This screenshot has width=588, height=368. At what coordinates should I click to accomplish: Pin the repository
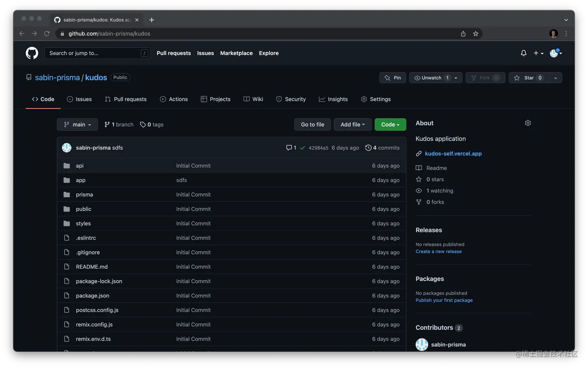pyautogui.click(x=393, y=78)
